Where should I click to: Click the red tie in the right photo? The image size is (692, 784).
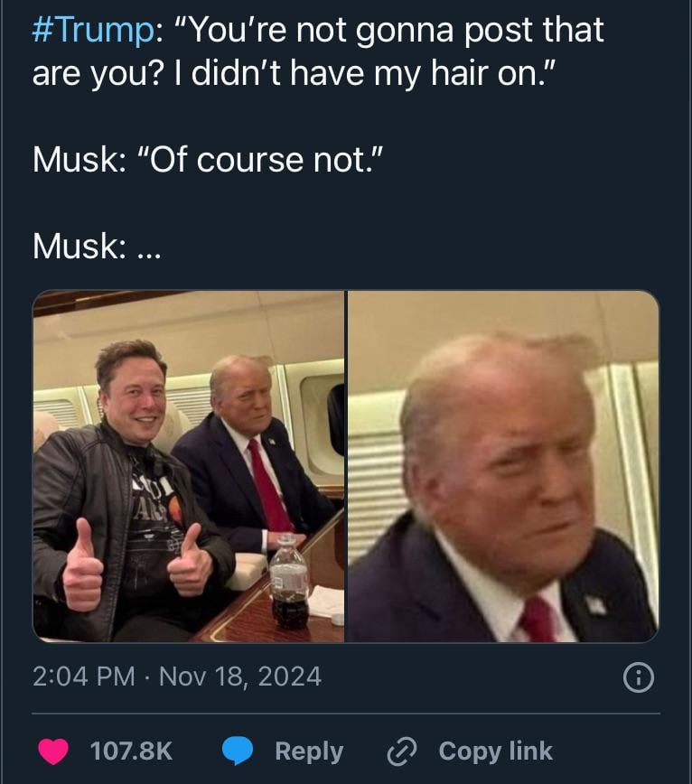[x=538, y=619]
